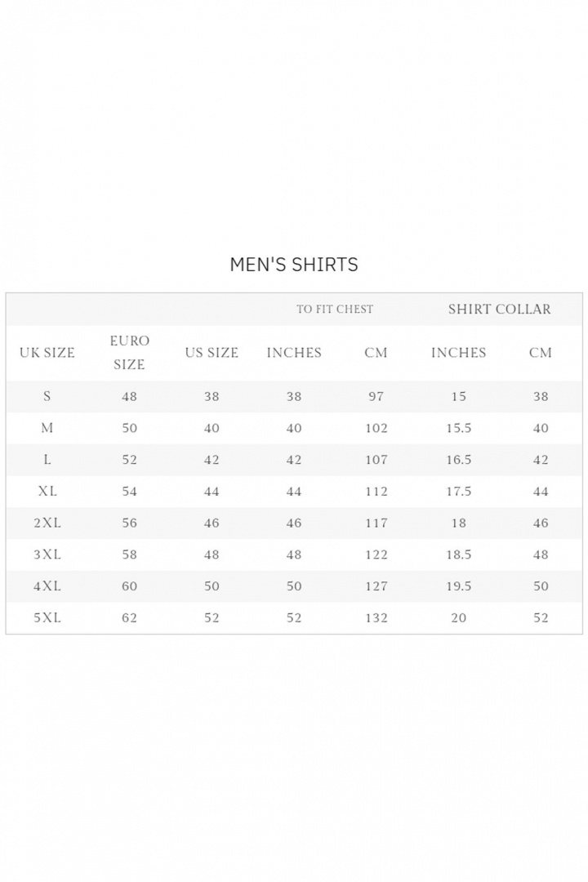Click the EURO SIZE column header

(x=129, y=353)
